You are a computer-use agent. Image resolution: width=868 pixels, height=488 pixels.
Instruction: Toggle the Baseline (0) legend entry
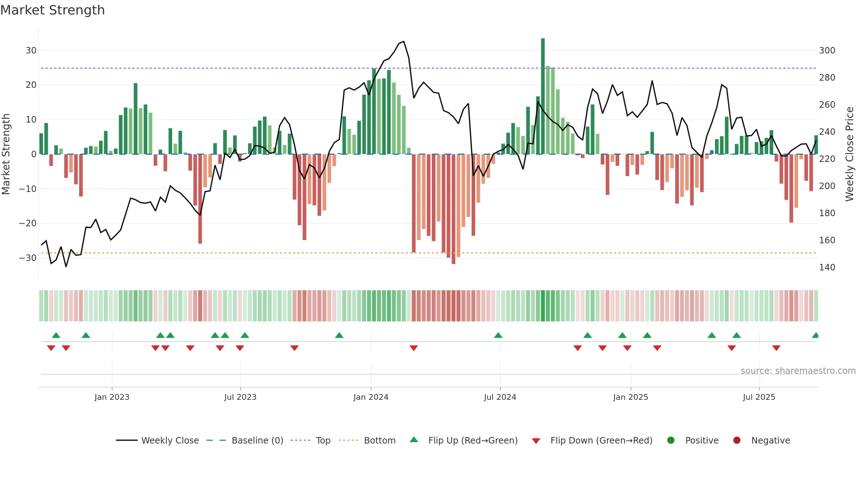tap(245, 440)
